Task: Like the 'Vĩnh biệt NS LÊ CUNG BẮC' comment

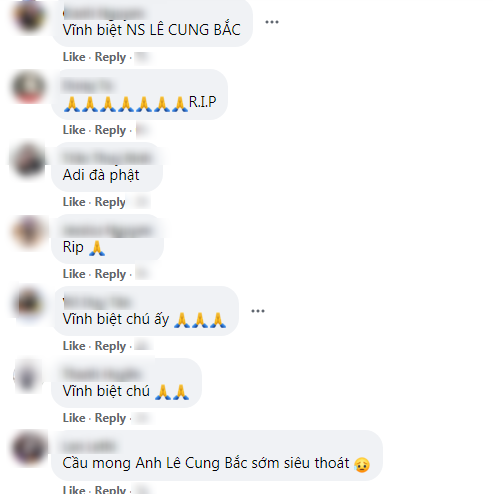Action: coord(74,57)
